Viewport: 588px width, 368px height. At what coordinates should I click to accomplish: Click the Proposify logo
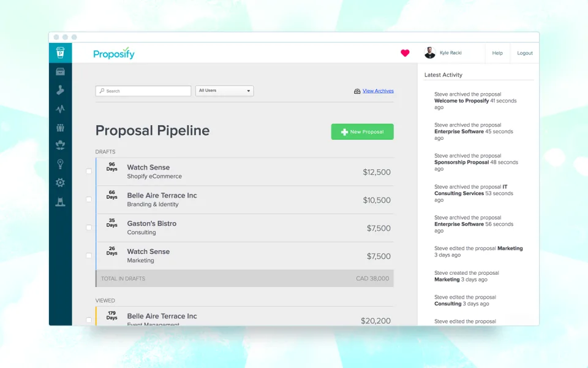(114, 53)
